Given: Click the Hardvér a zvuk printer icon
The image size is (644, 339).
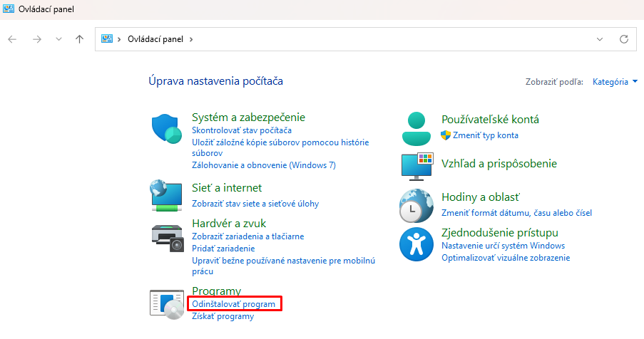Looking at the screenshot, I should (167, 238).
